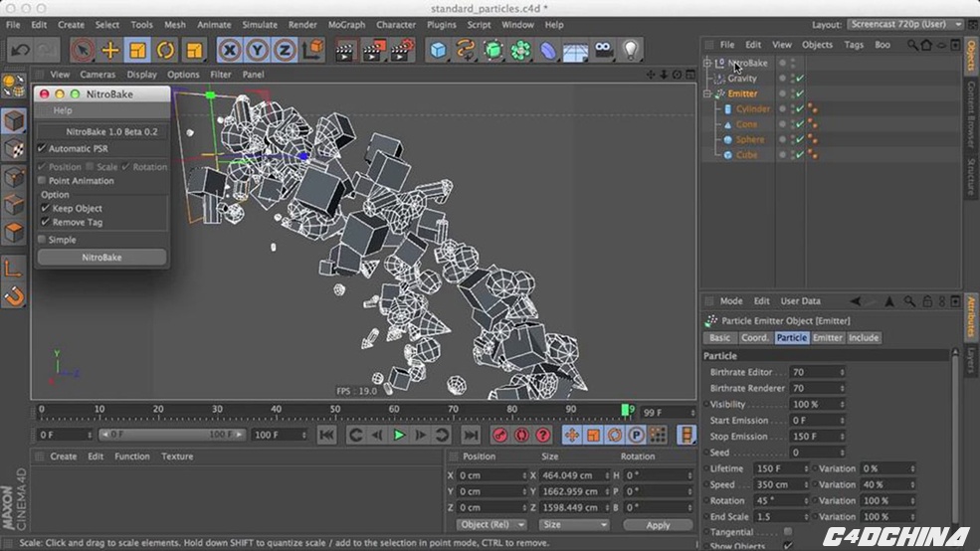Switch to Model mode in the left palette
This screenshot has width=980, height=551.
click(x=14, y=121)
